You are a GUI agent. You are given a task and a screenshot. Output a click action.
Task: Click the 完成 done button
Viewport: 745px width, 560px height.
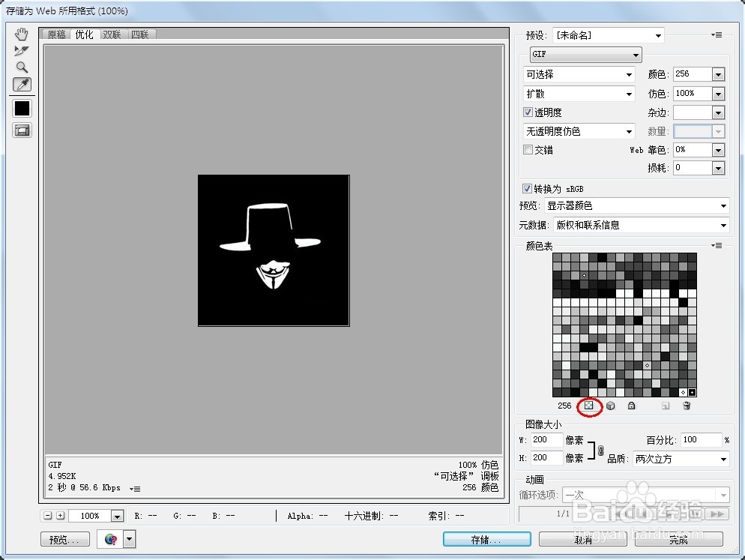(x=679, y=540)
